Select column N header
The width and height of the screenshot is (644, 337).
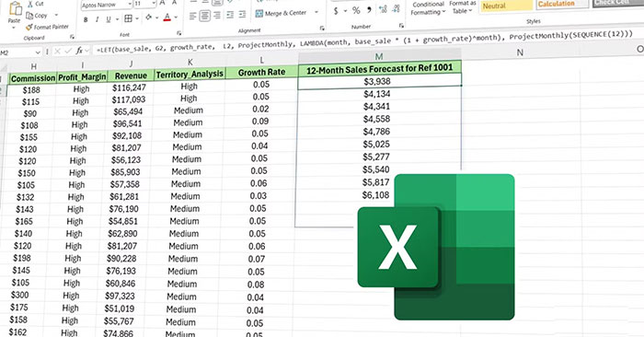520,52
